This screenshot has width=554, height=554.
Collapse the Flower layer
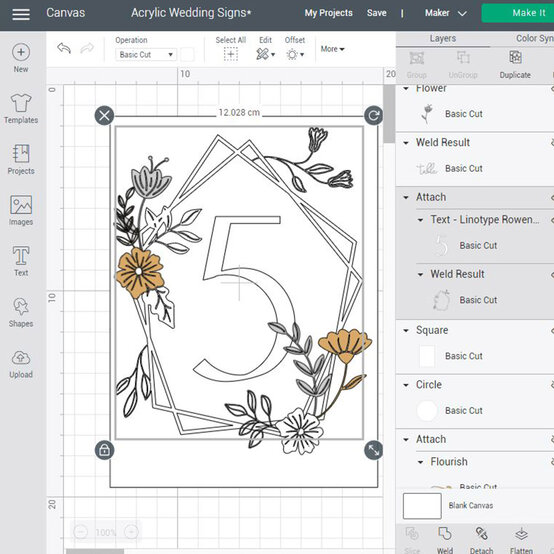click(406, 88)
